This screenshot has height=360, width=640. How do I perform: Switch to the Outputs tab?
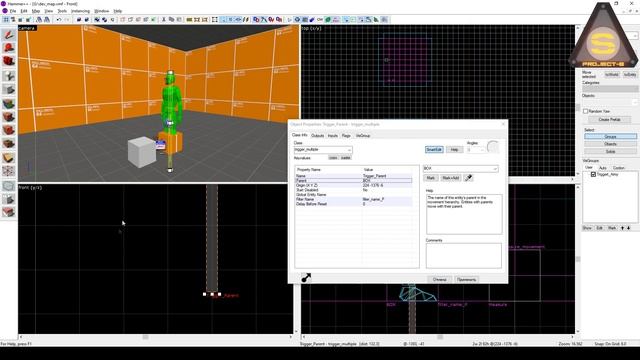pos(318,136)
